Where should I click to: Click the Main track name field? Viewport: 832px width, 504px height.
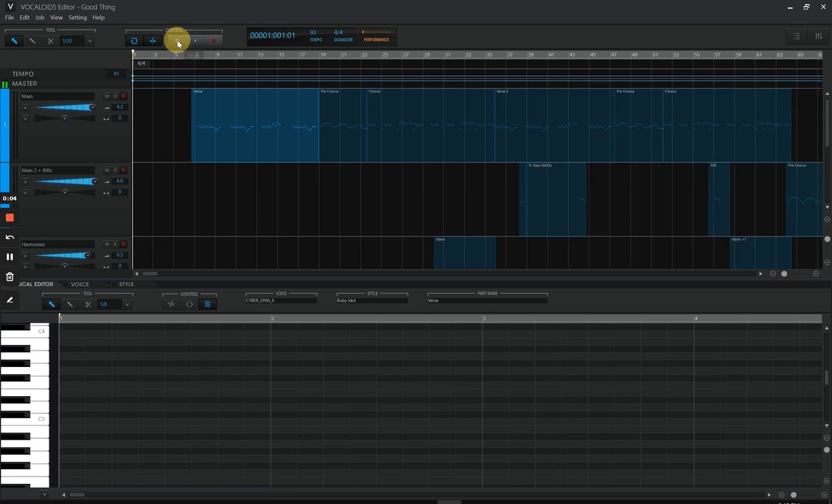point(57,96)
